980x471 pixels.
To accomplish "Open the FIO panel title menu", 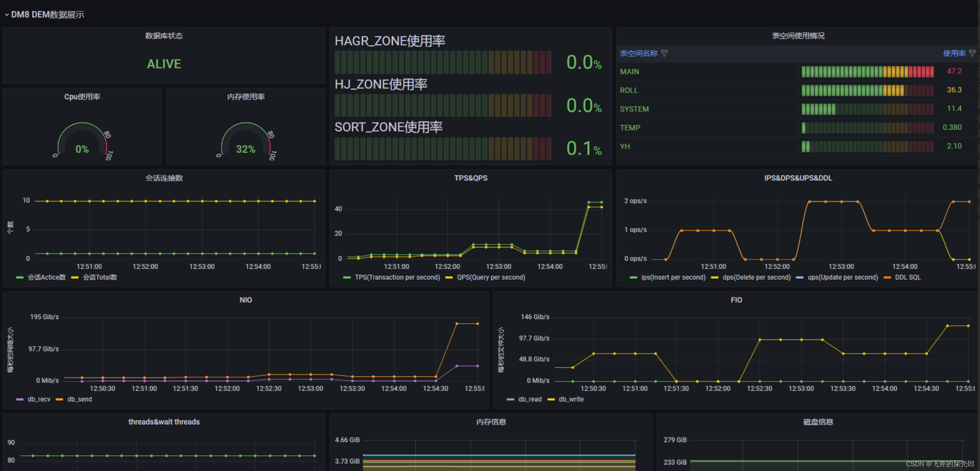I will 736,300.
